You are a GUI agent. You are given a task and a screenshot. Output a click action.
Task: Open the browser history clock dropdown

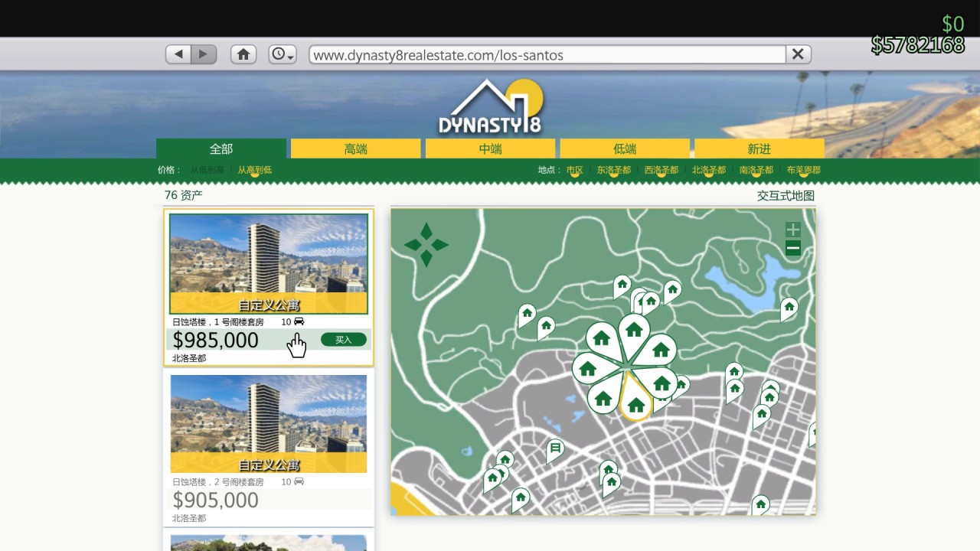click(x=283, y=54)
